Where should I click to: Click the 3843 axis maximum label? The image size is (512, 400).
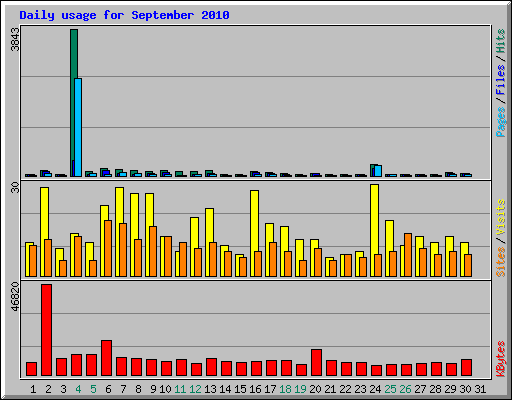click(x=15, y=39)
